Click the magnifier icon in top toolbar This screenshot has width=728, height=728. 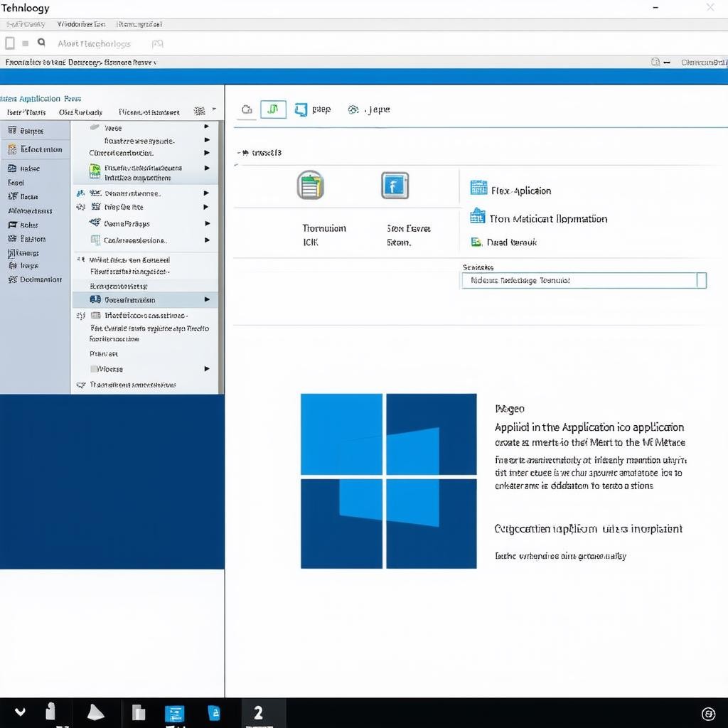click(41, 43)
